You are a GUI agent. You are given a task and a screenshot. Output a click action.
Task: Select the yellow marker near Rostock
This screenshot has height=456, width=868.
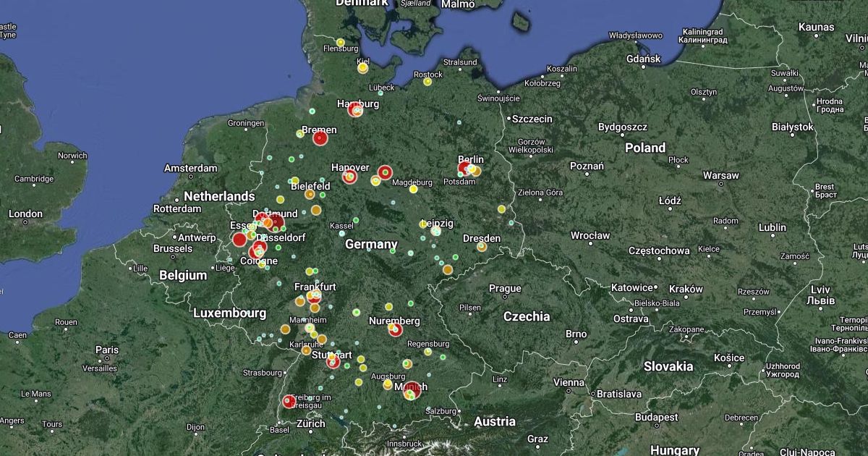tap(427, 82)
